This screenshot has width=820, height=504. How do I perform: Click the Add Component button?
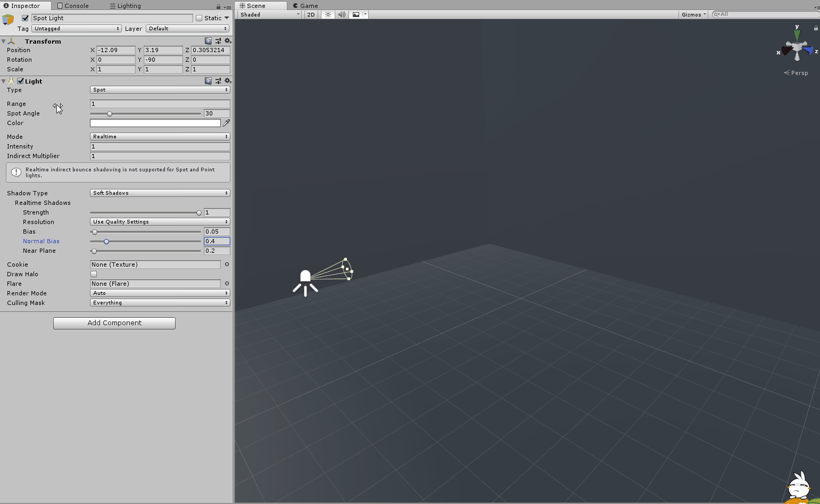click(x=114, y=323)
